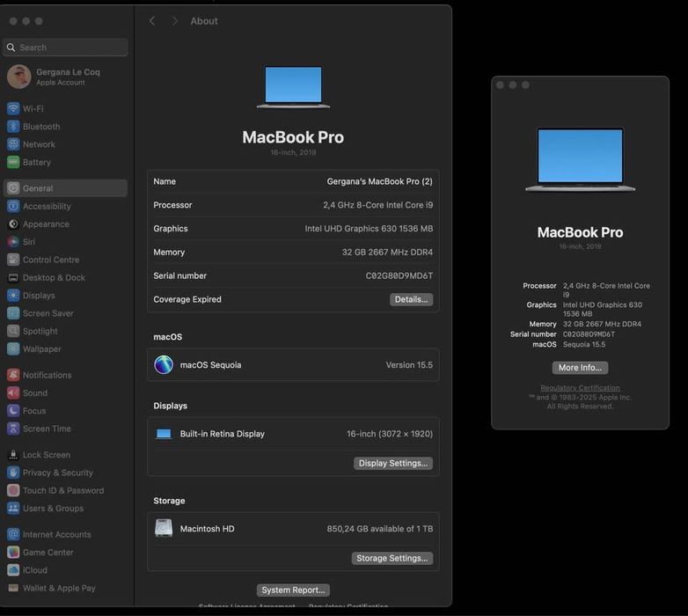The image size is (688, 616).
Task: Click Sequoia 15.5 in small window
Action: point(584,344)
